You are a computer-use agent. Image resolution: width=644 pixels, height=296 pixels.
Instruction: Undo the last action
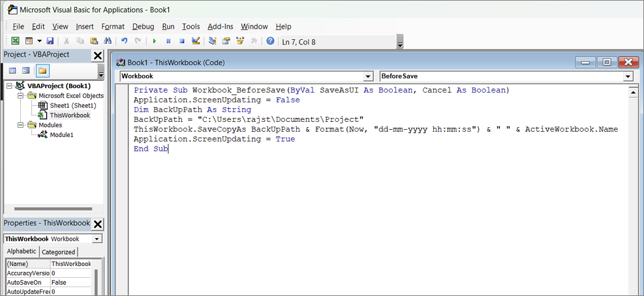(125, 41)
